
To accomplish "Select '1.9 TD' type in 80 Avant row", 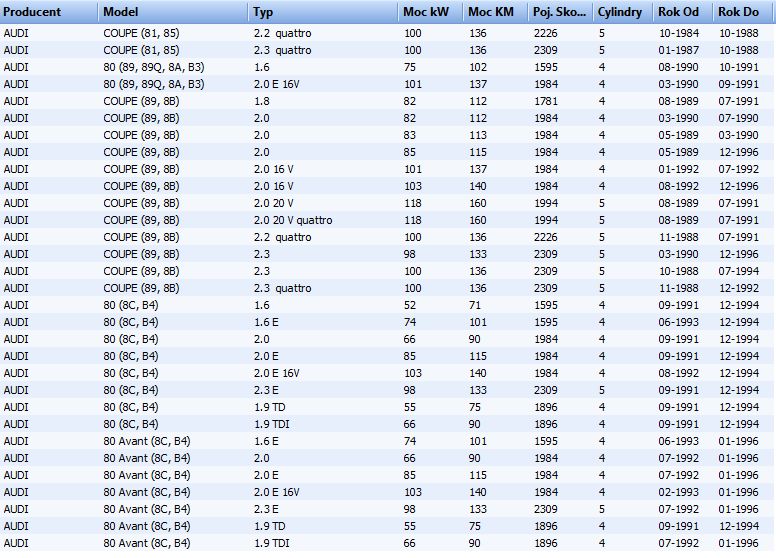I will 270,526.
